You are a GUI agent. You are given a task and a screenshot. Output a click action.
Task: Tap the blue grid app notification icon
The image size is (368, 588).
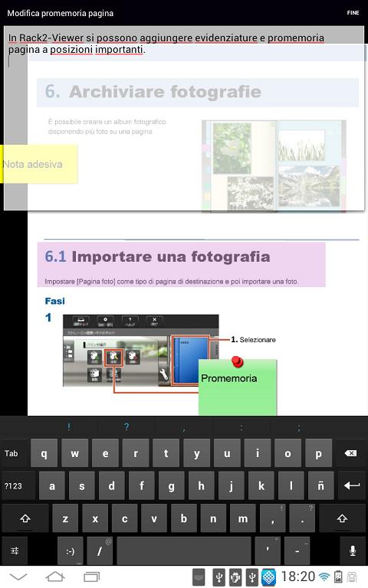pos(269,577)
